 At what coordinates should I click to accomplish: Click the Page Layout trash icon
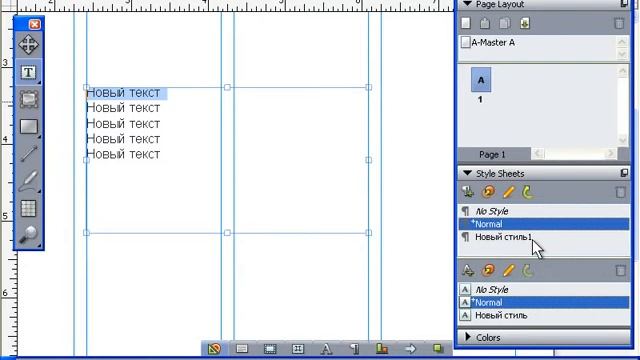click(619, 23)
